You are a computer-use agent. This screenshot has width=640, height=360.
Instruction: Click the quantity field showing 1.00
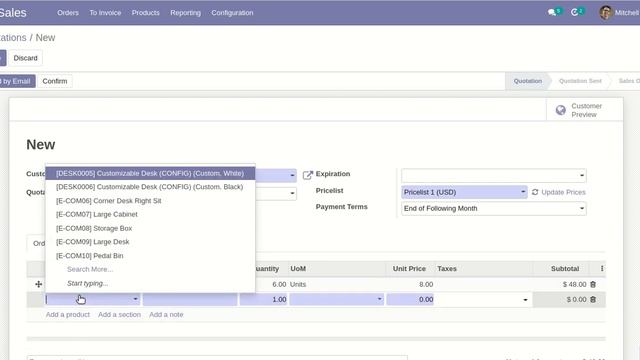point(264,299)
